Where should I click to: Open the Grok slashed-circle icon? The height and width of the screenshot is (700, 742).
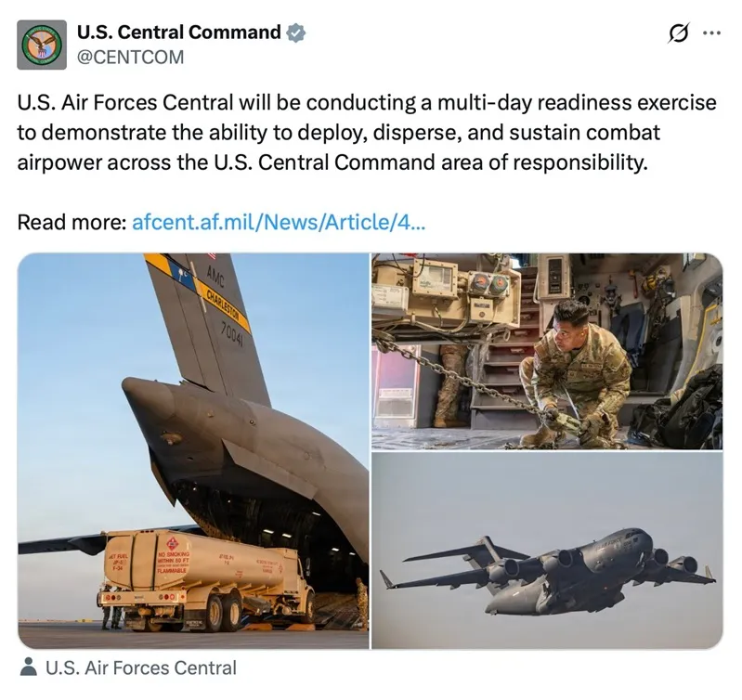679,33
